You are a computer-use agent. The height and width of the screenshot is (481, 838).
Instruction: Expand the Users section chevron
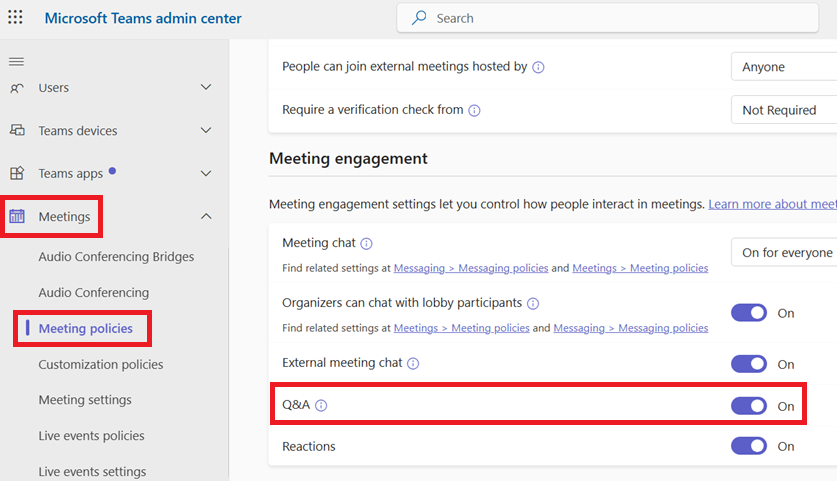tap(206, 87)
